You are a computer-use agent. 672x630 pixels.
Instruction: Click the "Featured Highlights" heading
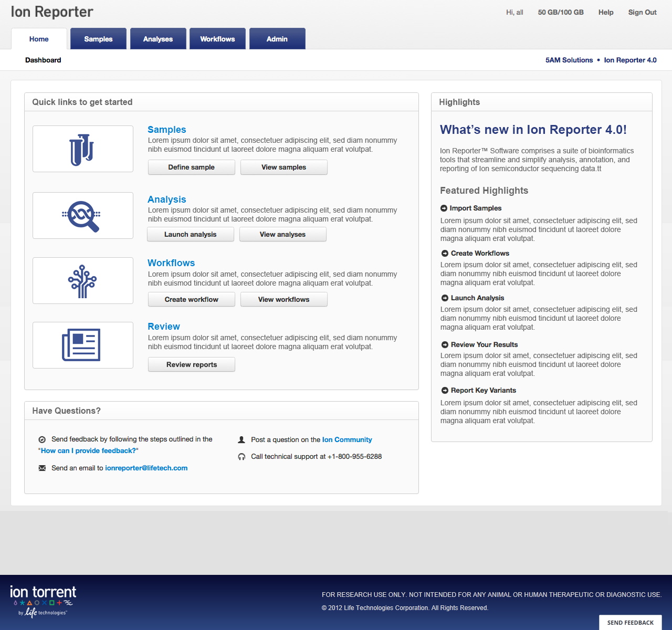point(484,191)
